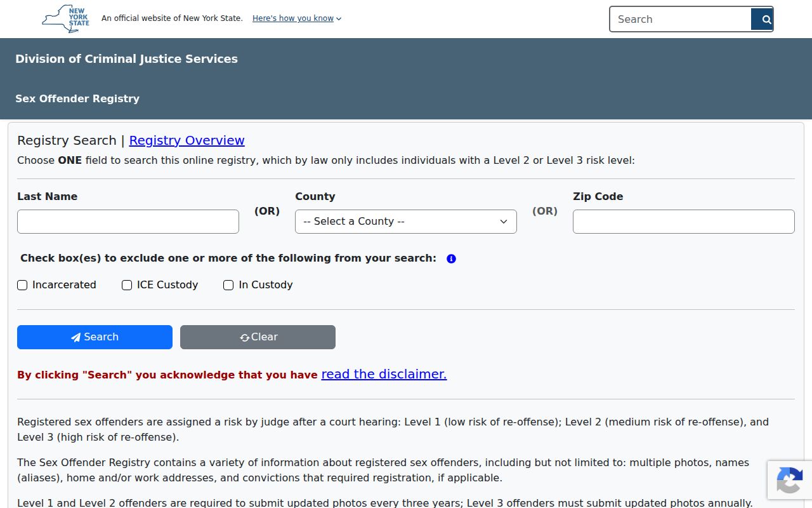Image resolution: width=812 pixels, height=508 pixels.
Task: Click the "County" field label
Action: [x=315, y=197]
